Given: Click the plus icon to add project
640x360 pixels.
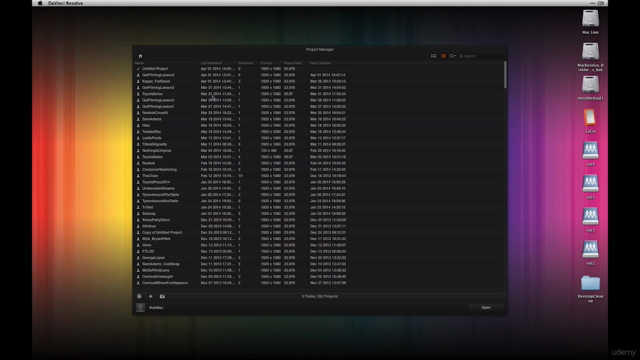Looking at the screenshot, I should pyautogui.click(x=151, y=296).
